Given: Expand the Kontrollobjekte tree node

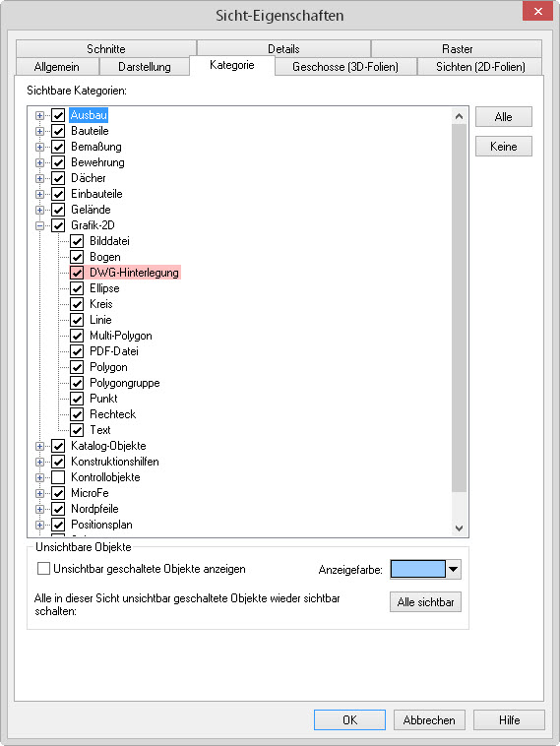Looking at the screenshot, I should point(40,477).
